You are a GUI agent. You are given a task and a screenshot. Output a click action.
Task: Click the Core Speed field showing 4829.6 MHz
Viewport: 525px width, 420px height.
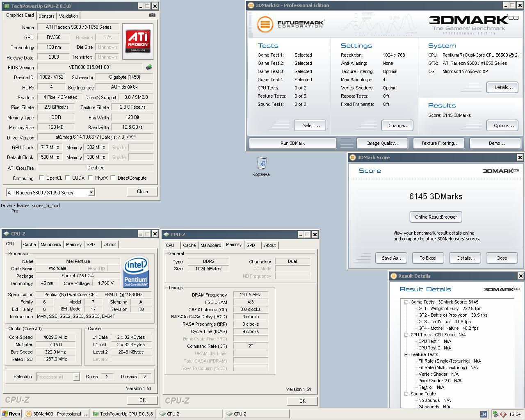(x=55, y=337)
